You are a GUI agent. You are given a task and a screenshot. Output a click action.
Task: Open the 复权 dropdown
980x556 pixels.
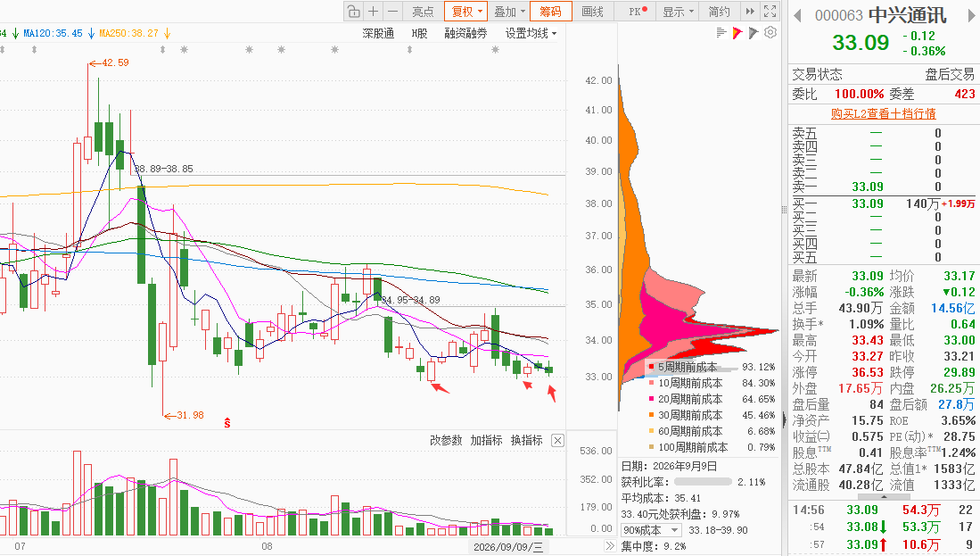(465, 12)
